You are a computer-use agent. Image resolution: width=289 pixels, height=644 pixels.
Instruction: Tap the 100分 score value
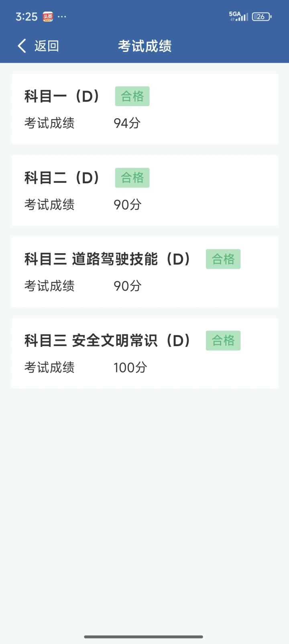pyautogui.click(x=130, y=367)
